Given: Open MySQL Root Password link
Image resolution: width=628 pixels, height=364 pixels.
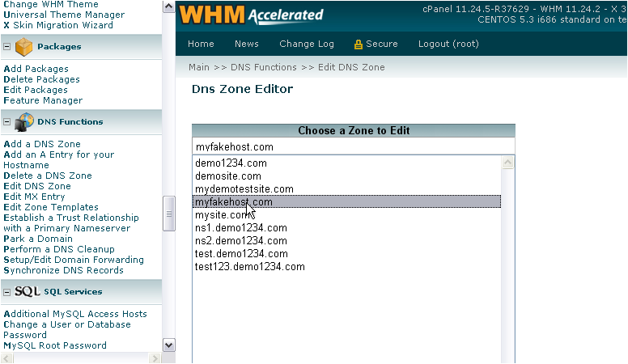Looking at the screenshot, I should coord(55,345).
